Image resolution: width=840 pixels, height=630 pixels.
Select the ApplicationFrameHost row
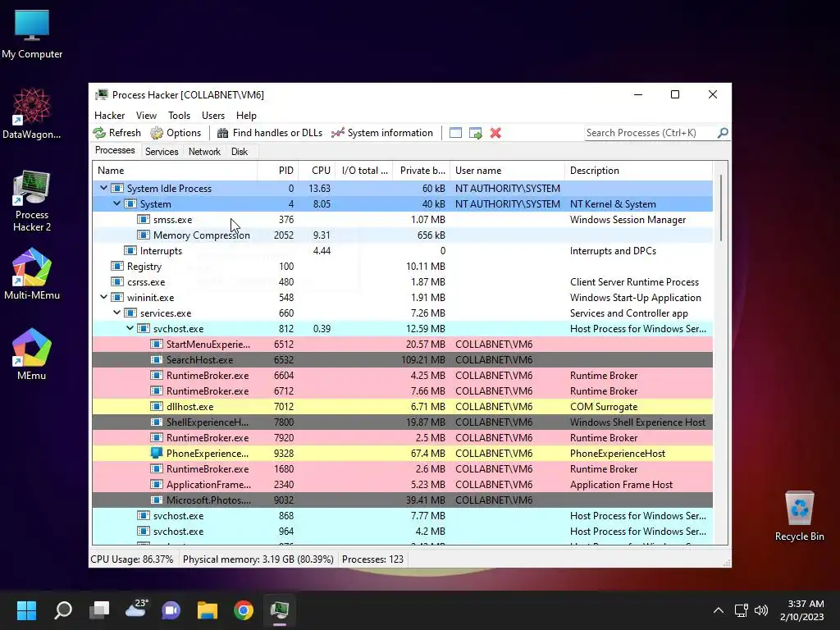pyautogui.click(x=402, y=484)
